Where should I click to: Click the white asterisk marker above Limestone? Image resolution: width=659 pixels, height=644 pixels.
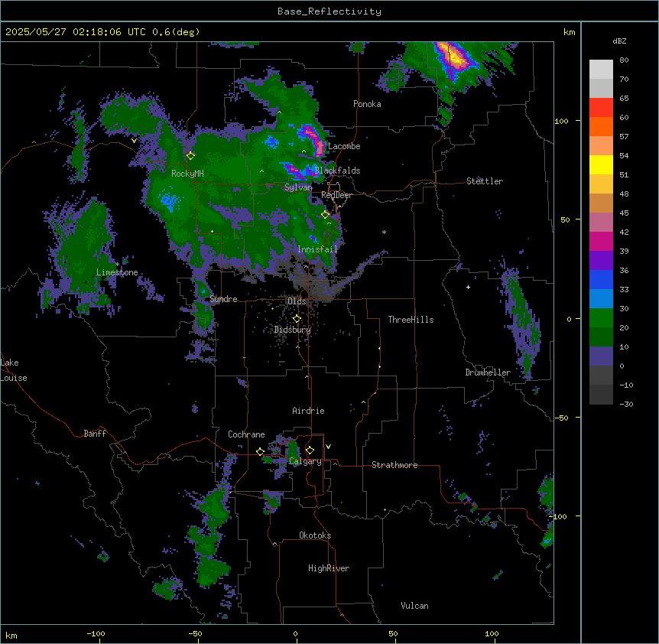pyautogui.click(x=117, y=264)
